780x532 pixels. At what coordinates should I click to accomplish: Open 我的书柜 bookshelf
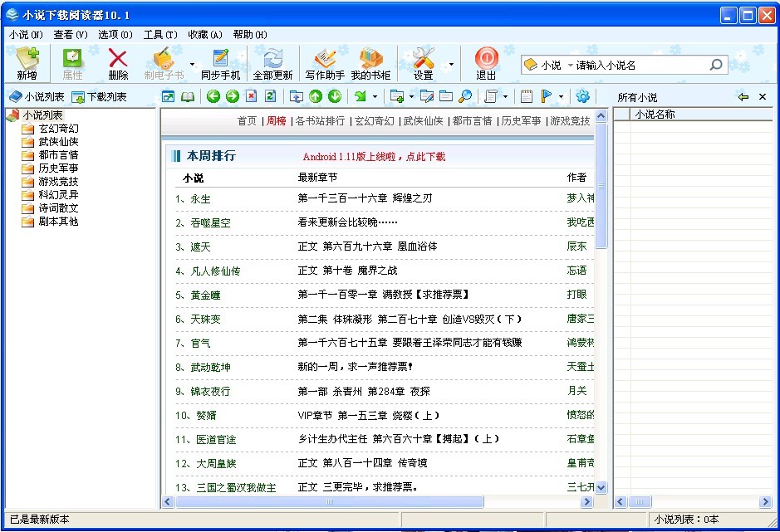[x=370, y=63]
